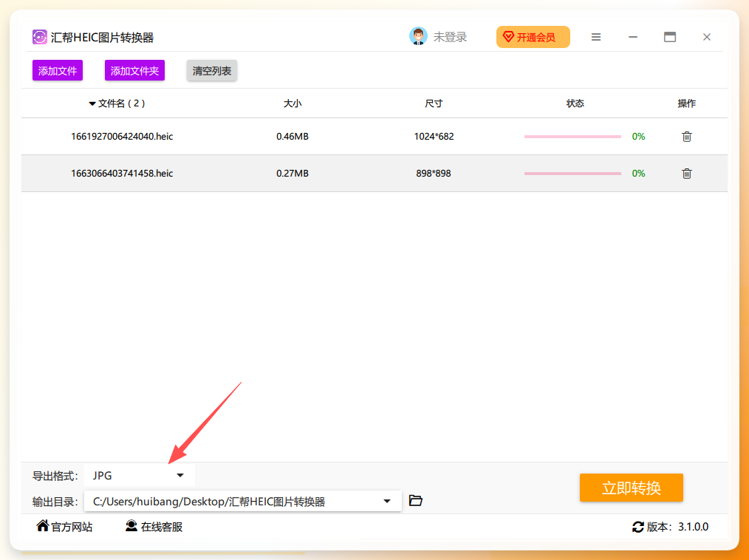Screen dimensions: 749x560
Task: Click the 尺寸 column header
Action: [x=434, y=103]
